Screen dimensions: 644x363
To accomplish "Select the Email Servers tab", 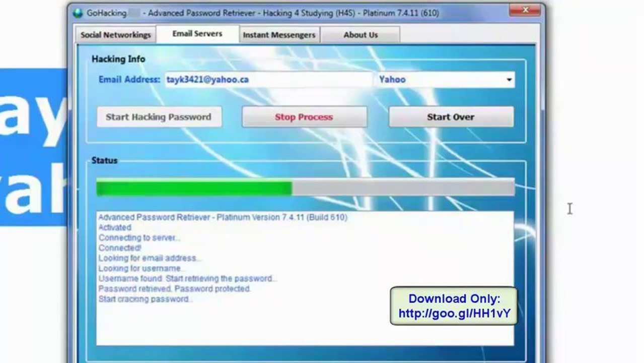I will (x=197, y=34).
